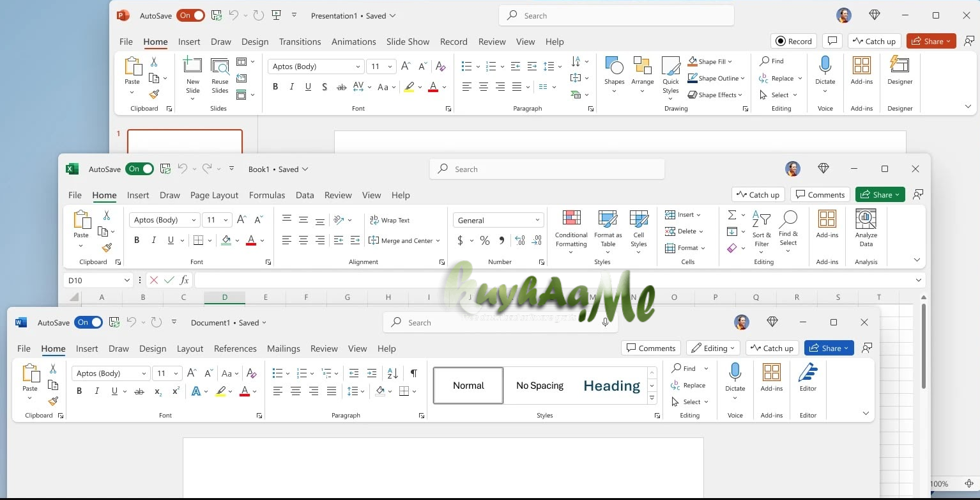The width and height of the screenshot is (980, 500).
Task: Toggle Strikethrough in Word Font group
Action: (139, 391)
